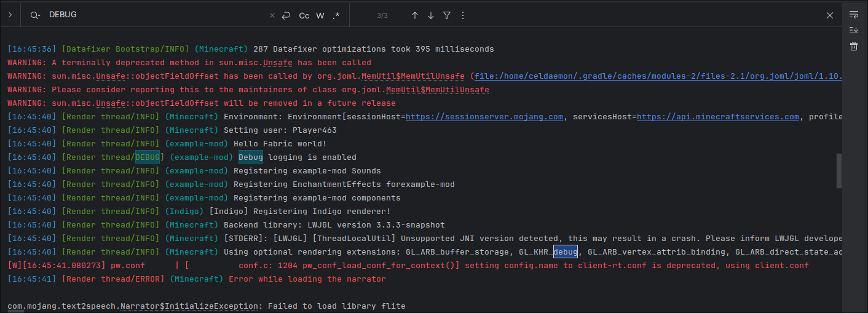This screenshot has width=868, height=313.
Task: Click the console vertical scrollbar thumb
Action: (838, 171)
